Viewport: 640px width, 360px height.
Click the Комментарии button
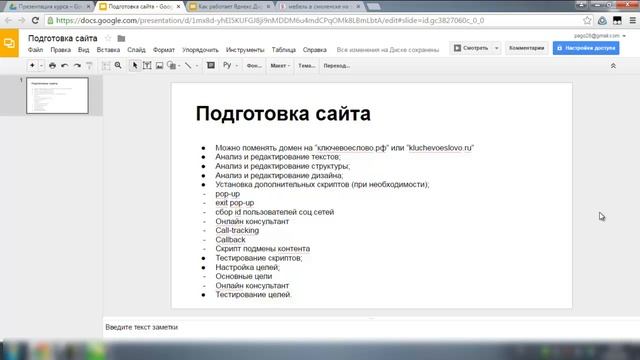527,48
